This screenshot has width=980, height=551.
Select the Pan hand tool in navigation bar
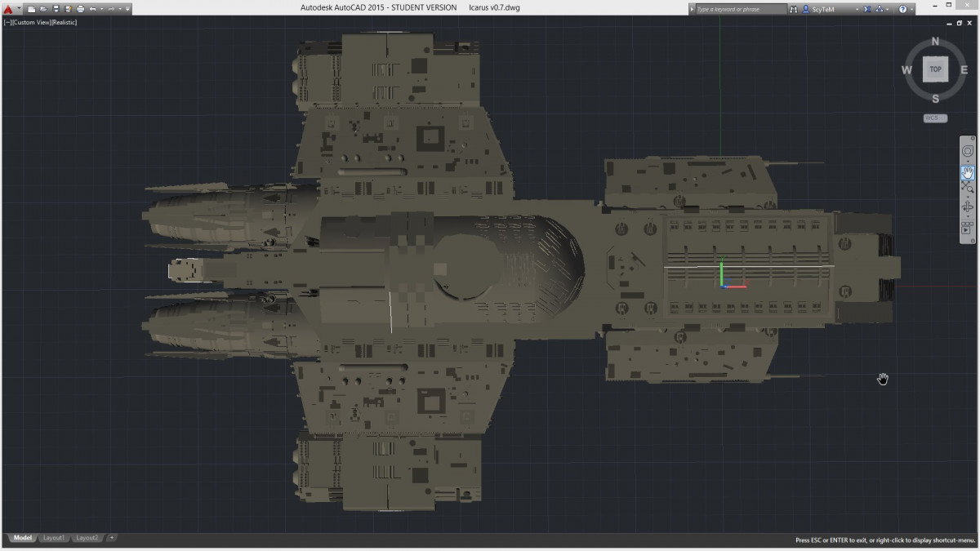[x=968, y=172]
